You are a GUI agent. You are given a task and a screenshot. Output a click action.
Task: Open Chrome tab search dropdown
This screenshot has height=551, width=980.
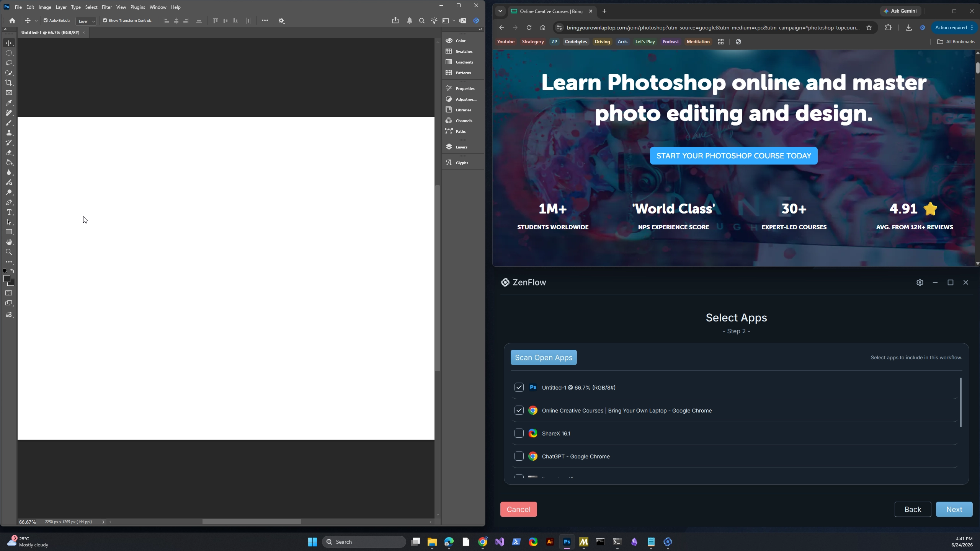(500, 11)
